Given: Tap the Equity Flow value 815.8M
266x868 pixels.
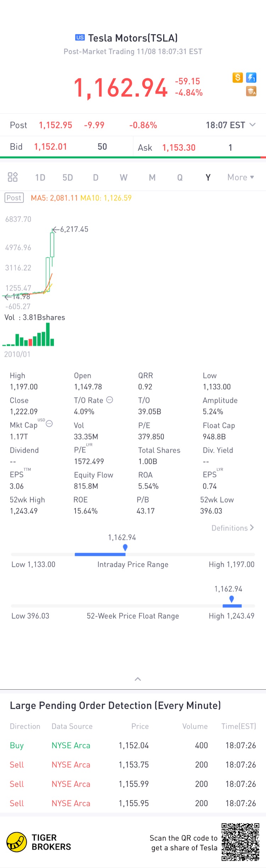Looking at the screenshot, I should 86,486.
